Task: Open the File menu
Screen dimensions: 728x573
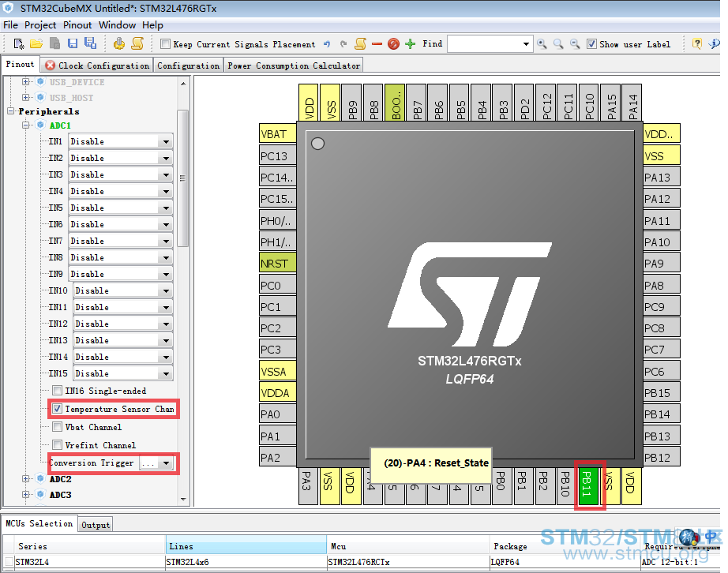Action: pyautogui.click(x=11, y=25)
